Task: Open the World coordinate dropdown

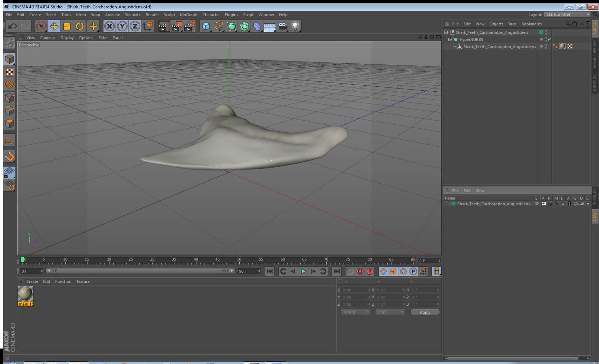Action: 356,312
